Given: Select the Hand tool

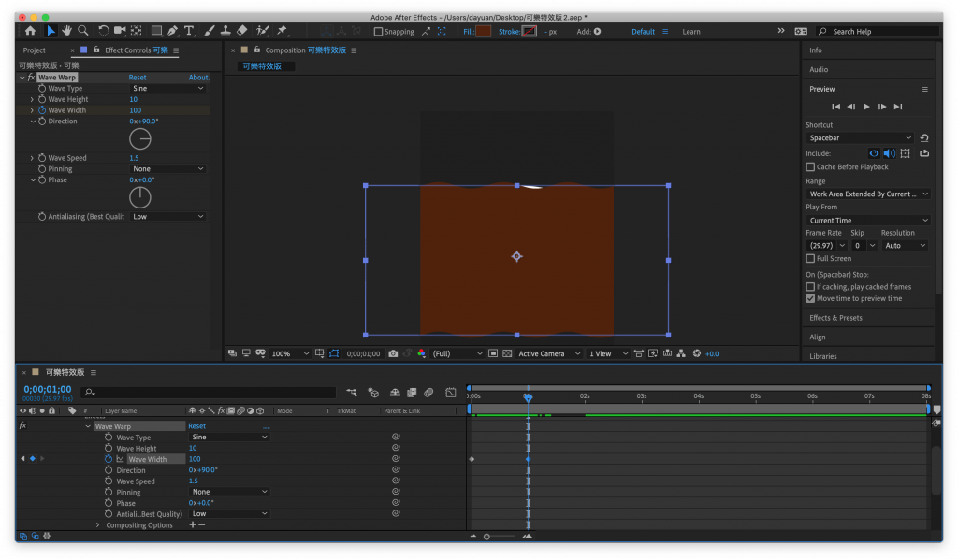Looking at the screenshot, I should pos(67,31).
